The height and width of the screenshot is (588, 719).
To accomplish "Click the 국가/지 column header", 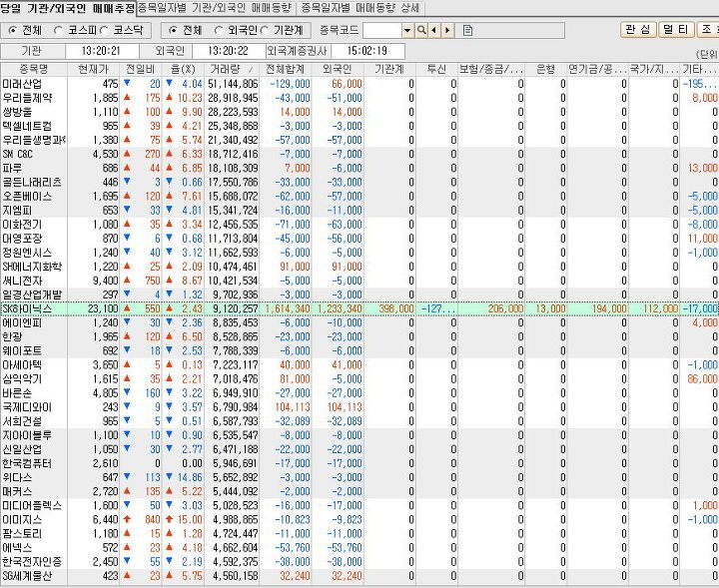I will point(654,69).
